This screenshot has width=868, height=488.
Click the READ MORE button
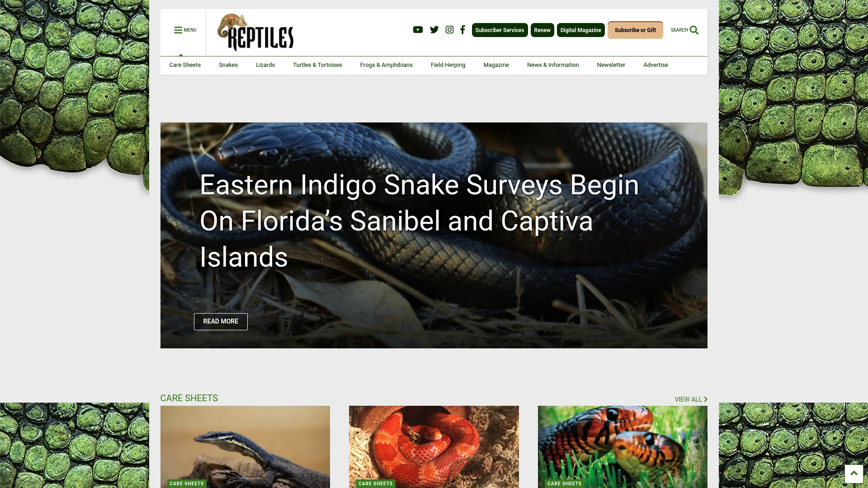point(221,321)
